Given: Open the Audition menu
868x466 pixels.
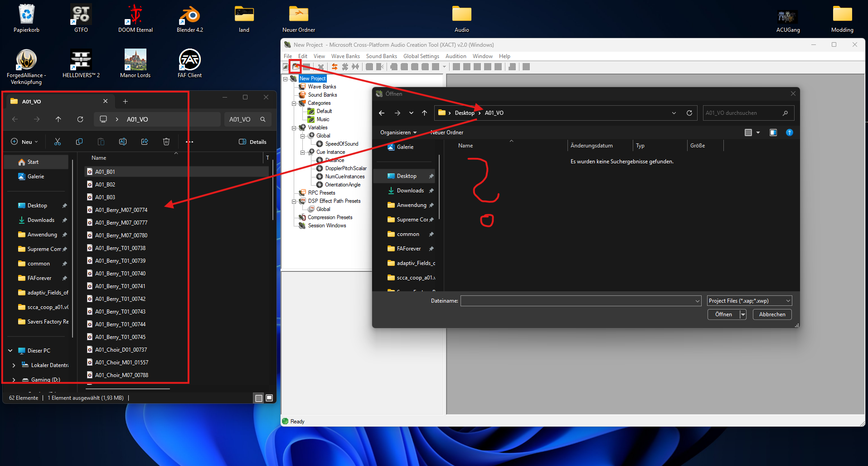Looking at the screenshot, I should (x=456, y=56).
